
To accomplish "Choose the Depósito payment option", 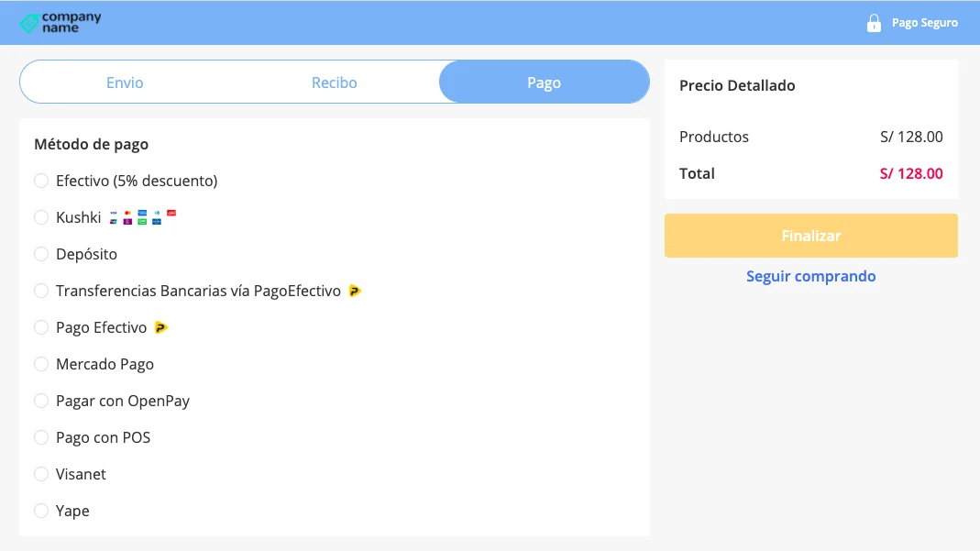I will click(41, 254).
